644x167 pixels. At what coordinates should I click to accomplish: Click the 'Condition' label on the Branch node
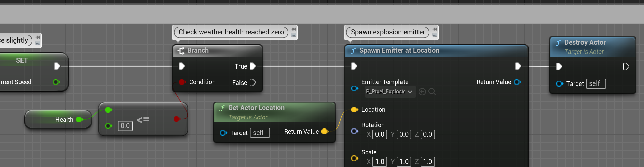202,82
